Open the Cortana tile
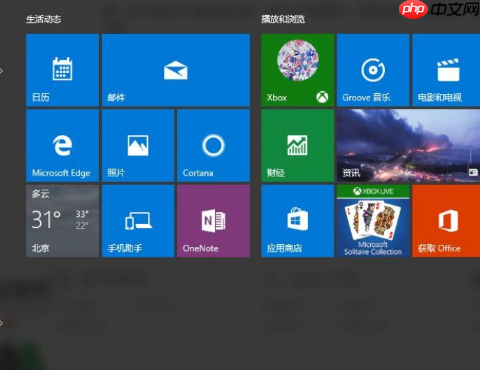This screenshot has width=480, height=370. [213, 146]
